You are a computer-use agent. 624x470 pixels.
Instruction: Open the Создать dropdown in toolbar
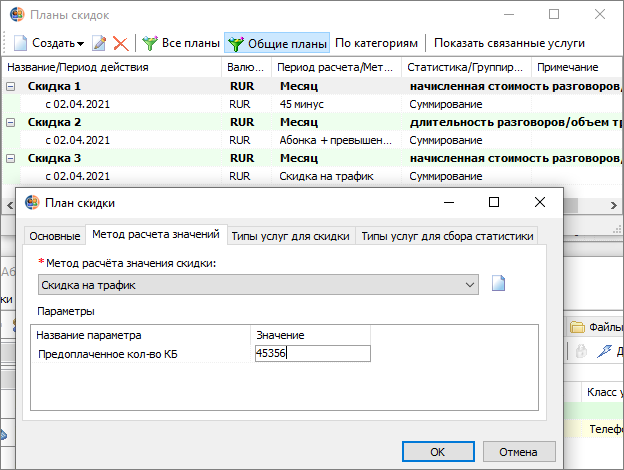pyautogui.click(x=49, y=43)
